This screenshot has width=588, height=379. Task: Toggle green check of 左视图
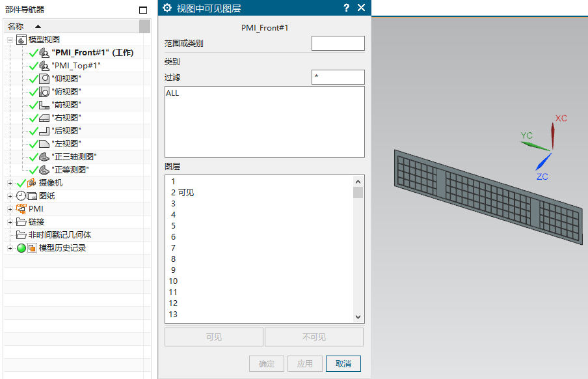pos(34,144)
